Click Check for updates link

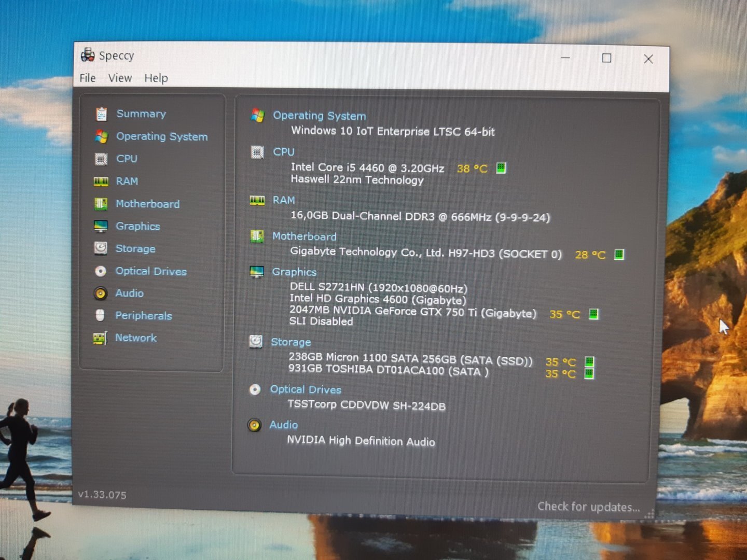589,507
